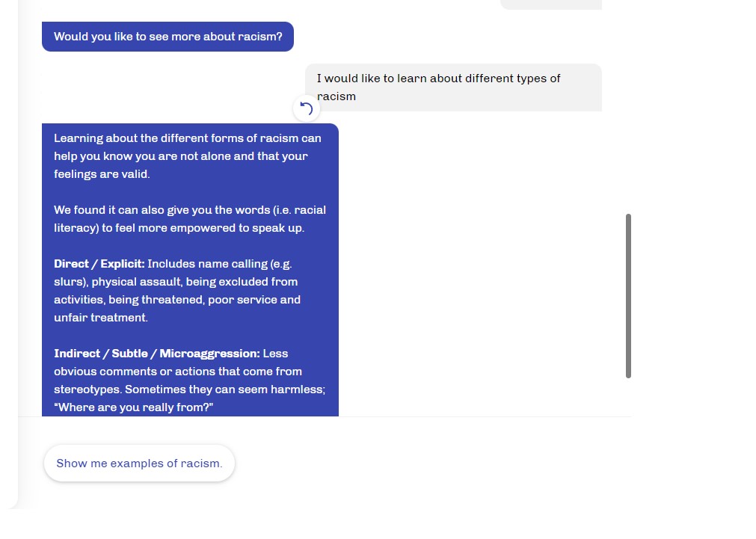
Task: Click the user message about different types of racism
Action: click(453, 87)
